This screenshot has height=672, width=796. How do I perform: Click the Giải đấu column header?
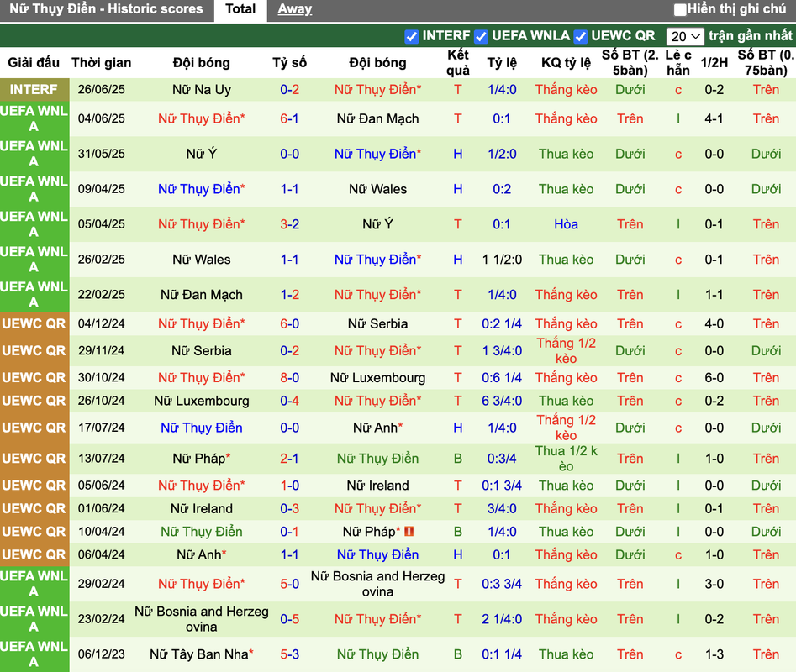(34, 63)
